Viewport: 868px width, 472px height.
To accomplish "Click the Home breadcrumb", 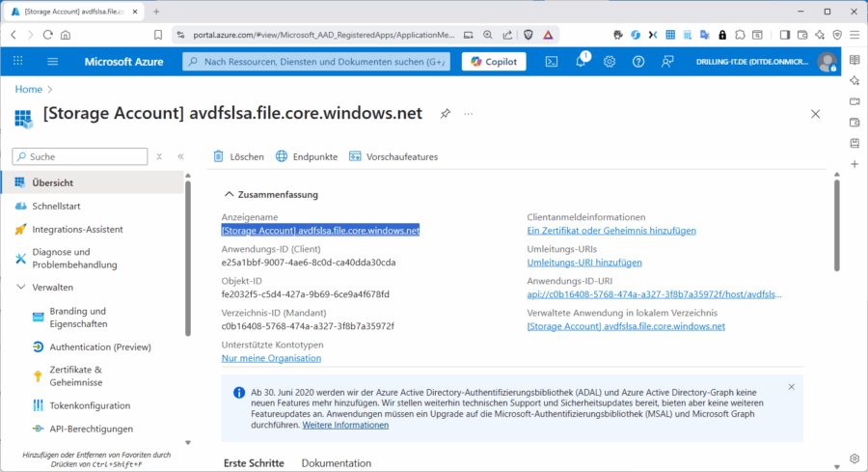I will (28, 89).
